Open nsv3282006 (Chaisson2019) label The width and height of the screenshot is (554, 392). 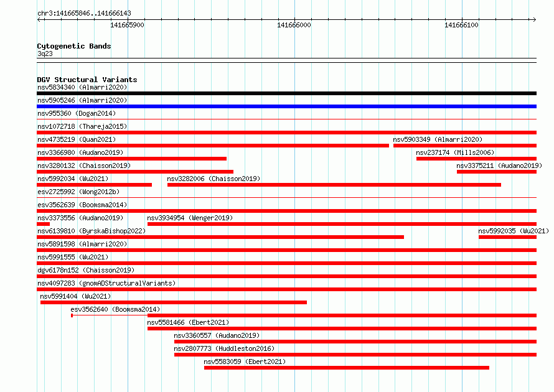[214, 179]
